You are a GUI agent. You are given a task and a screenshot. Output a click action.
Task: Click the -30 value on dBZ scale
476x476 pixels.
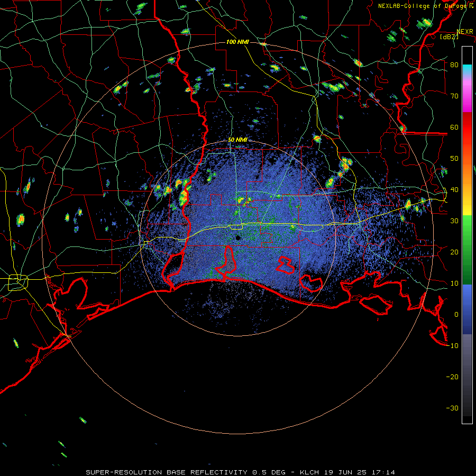452,408
